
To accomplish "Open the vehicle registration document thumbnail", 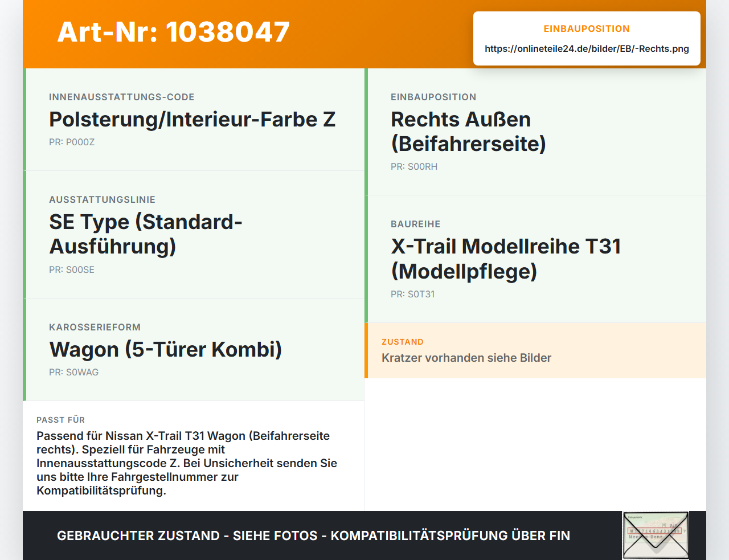I will tap(656, 536).
